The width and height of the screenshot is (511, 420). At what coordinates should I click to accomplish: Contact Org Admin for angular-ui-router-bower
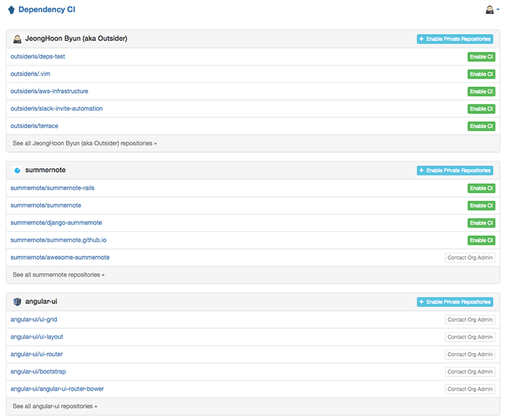point(470,389)
